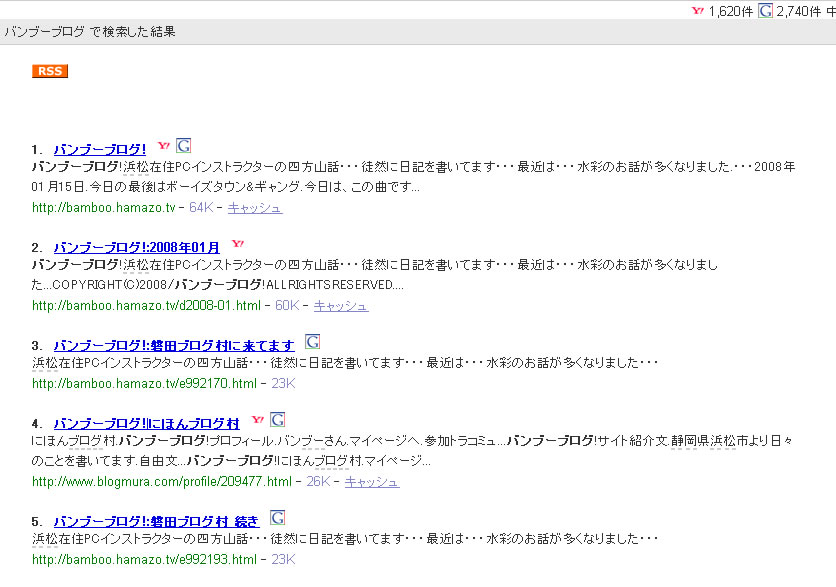
Task: Click Google icon next to result 1 title
Action: point(183,146)
